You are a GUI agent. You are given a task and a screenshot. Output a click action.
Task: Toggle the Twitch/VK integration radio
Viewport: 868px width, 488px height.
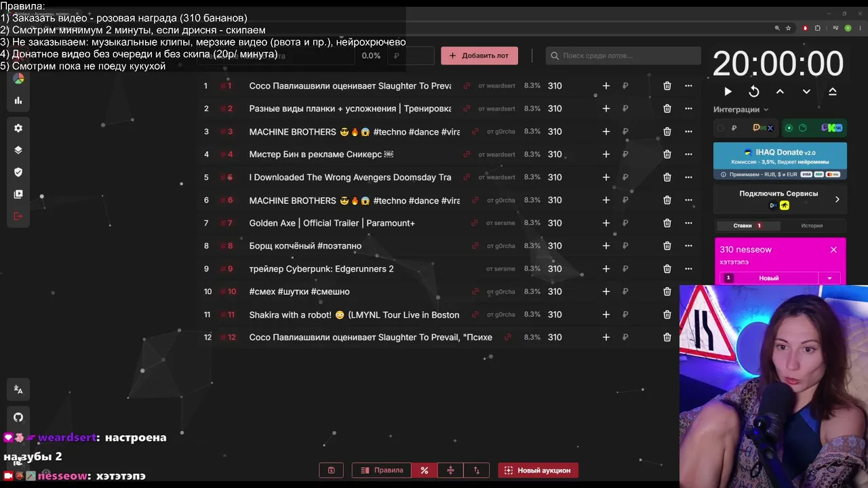click(x=789, y=128)
